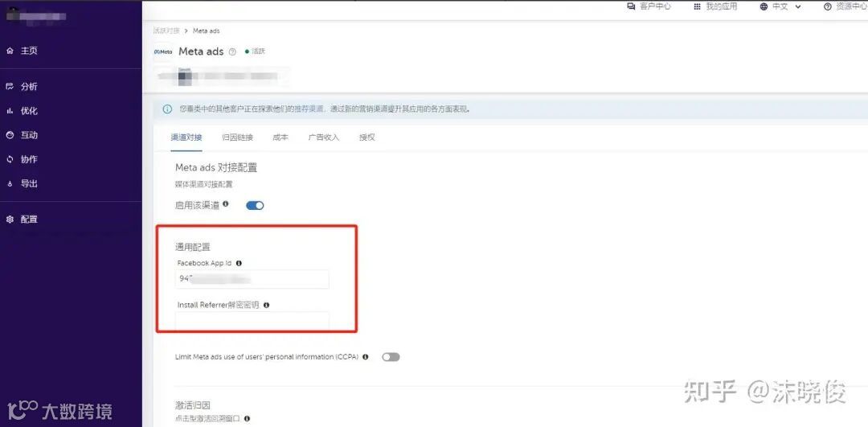Open the 优化 sidebar section
868x427 pixels.
click(29, 111)
